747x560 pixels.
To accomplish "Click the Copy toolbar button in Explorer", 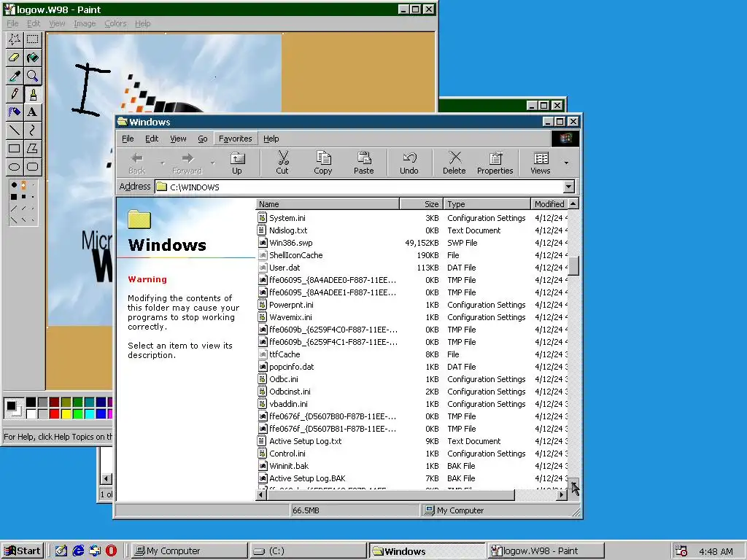I will point(323,163).
